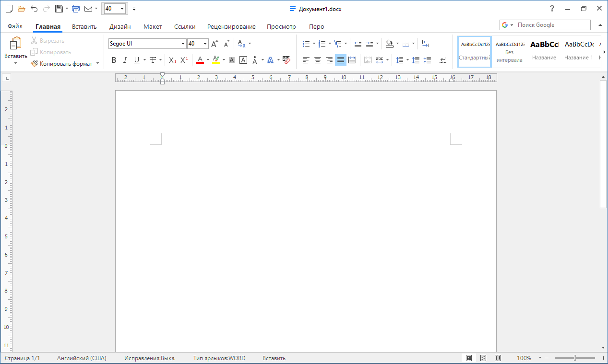
Task: Toggle track changes Исправления:Выкл. in status bar
Action: pyautogui.click(x=150, y=358)
